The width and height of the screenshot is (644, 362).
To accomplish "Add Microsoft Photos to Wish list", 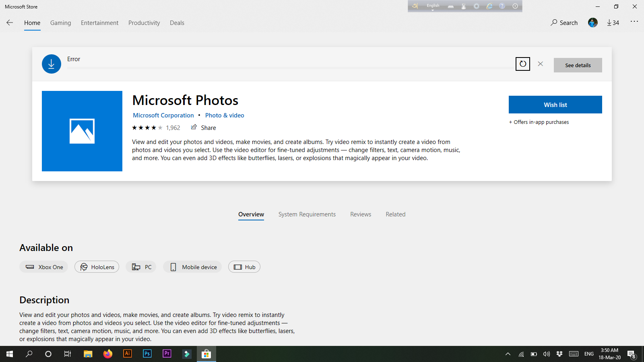I will pos(555,105).
